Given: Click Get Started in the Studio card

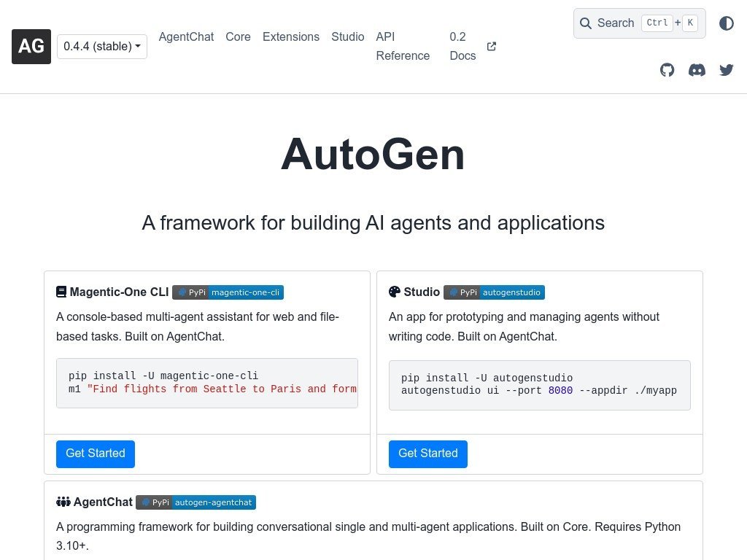Looking at the screenshot, I should pyautogui.click(x=427, y=454).
